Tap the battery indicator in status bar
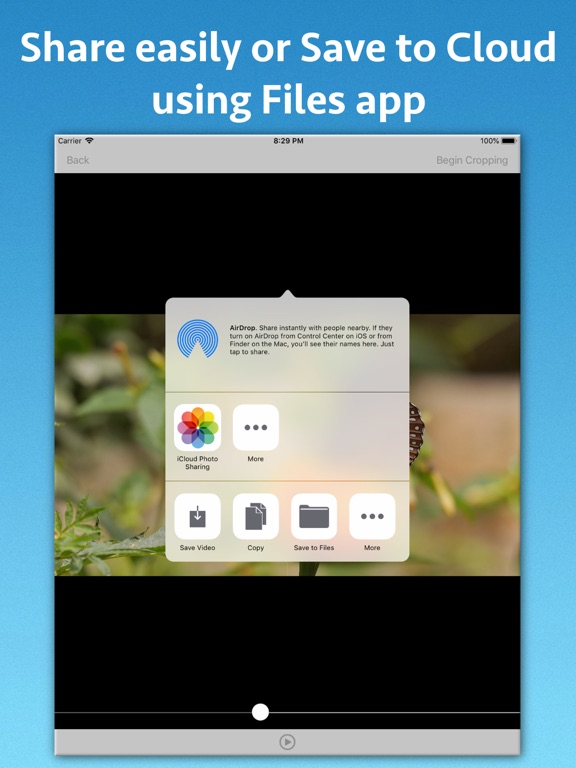The width and height of the screenshot is (576, 768). 508,141
